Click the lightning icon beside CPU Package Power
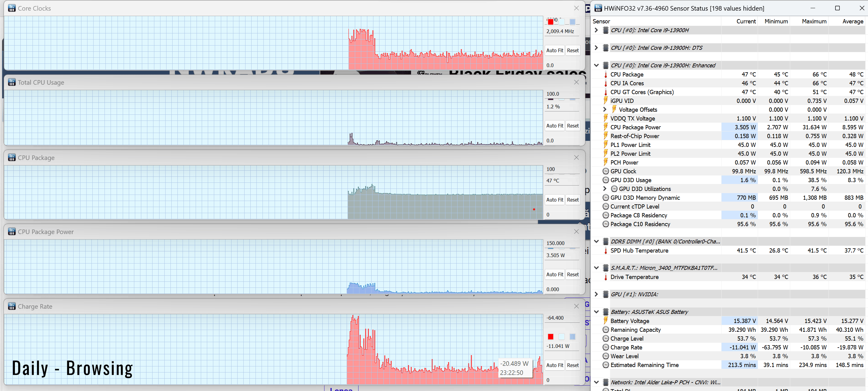Image resolution: width=868 pixels, height=391 pixels. [606, 127]
